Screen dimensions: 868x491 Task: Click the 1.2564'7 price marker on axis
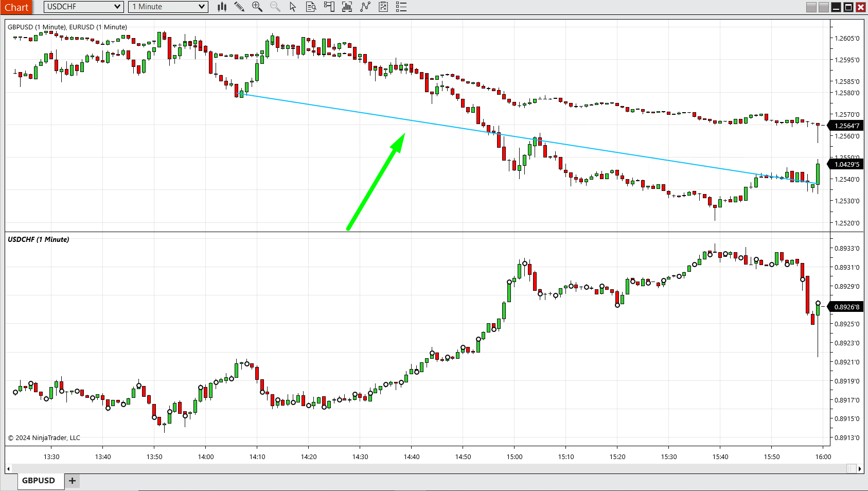[x=846, y=126]
